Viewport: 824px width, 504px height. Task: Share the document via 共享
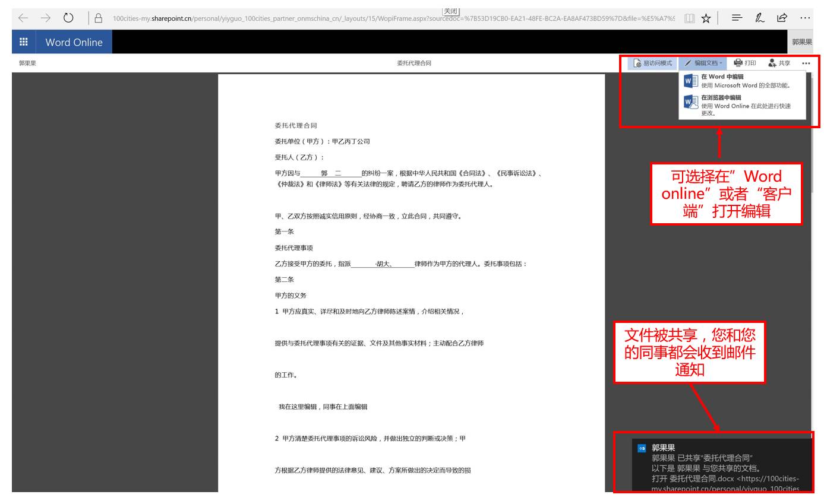point(779,63)
